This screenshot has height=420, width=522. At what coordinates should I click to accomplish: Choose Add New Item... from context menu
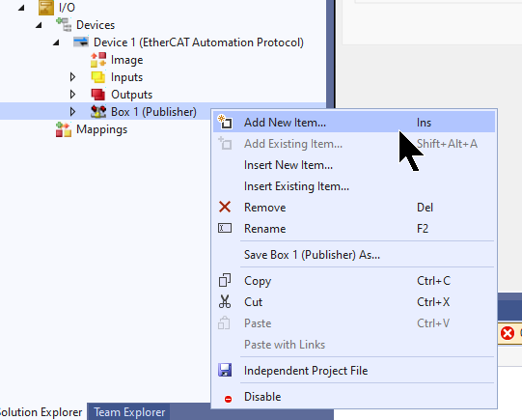click(x=354, y=123)
